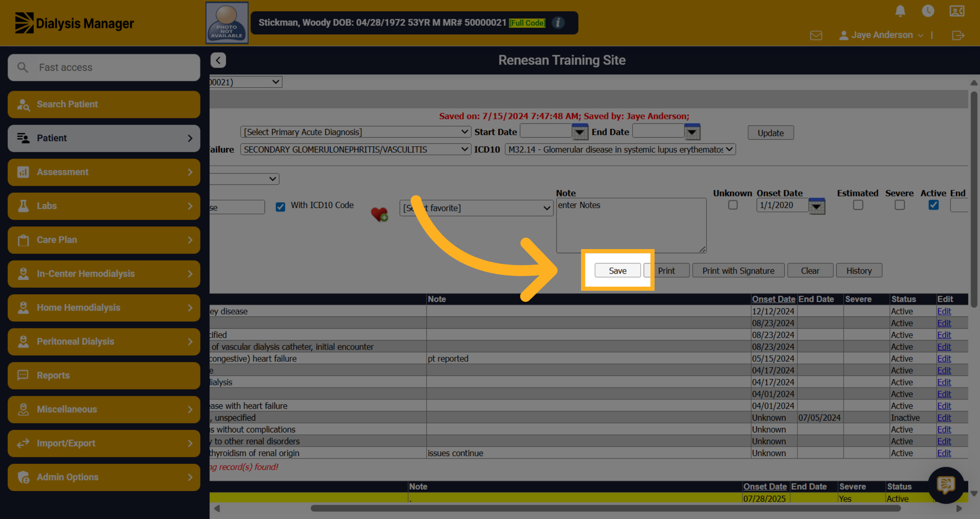This screenshot has width=980, height=519.
Task: Open the Select favorite dropdown
Action: tap(476, 208)
